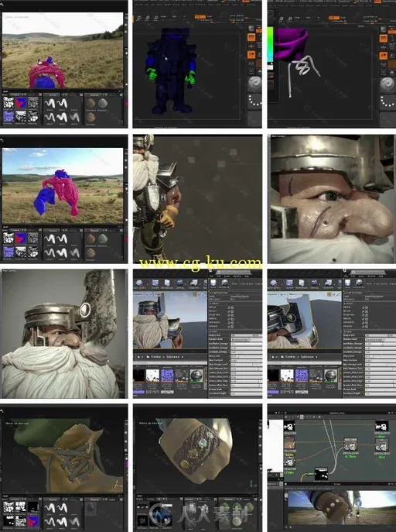Open spiral brush thumbnail in ZBrush purple-mesh window

(x=387, y=84)
